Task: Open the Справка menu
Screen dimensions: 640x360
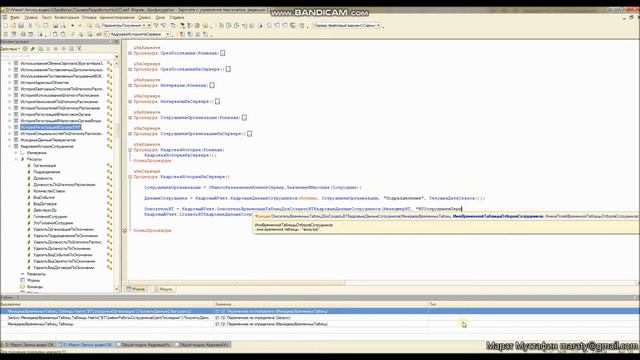Action: (x=177, y=18)
